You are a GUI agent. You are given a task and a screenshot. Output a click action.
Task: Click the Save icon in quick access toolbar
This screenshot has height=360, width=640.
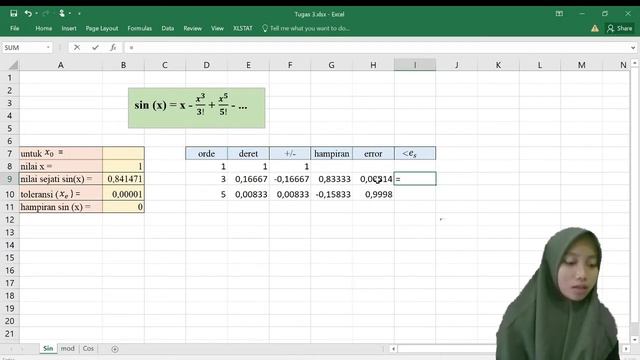click(13, 13)
